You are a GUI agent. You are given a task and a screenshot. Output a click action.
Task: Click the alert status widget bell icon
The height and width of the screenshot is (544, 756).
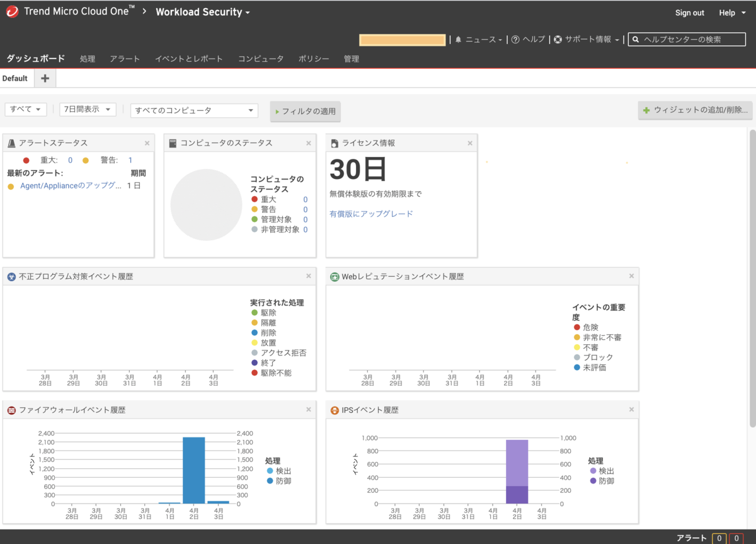(x=11, y=143)
